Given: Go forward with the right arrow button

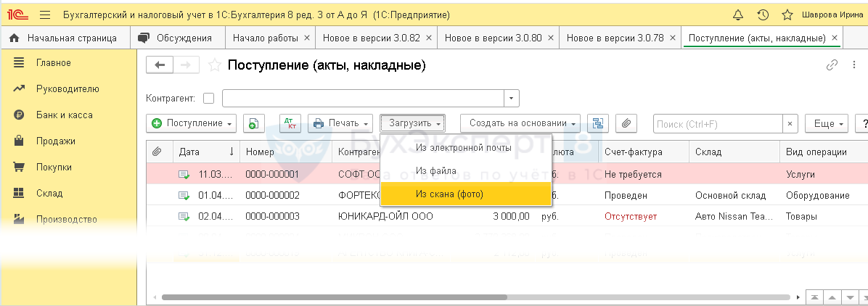Looking at the screenshot, I should (x=187, y=65).
